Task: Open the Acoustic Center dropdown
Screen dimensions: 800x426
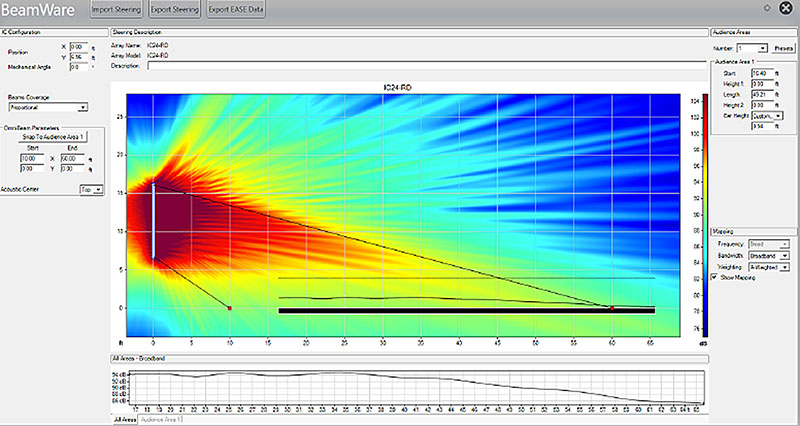Action: point(92,189)
